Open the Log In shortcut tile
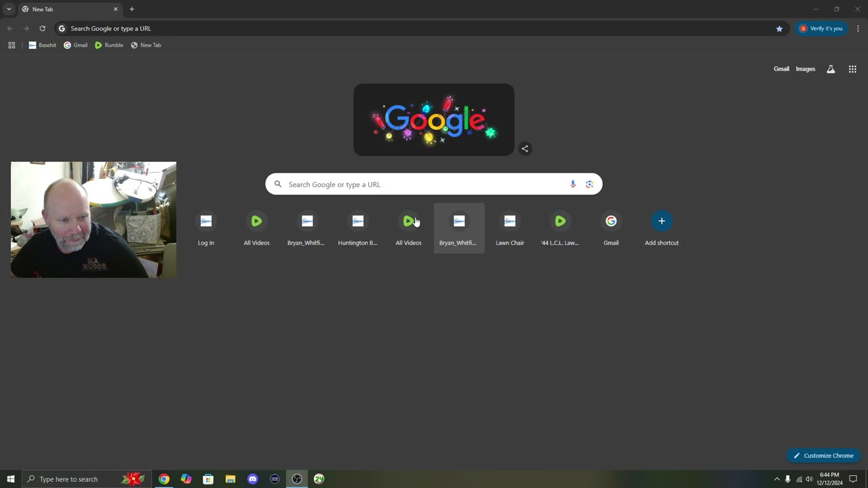 pos(206,228)
